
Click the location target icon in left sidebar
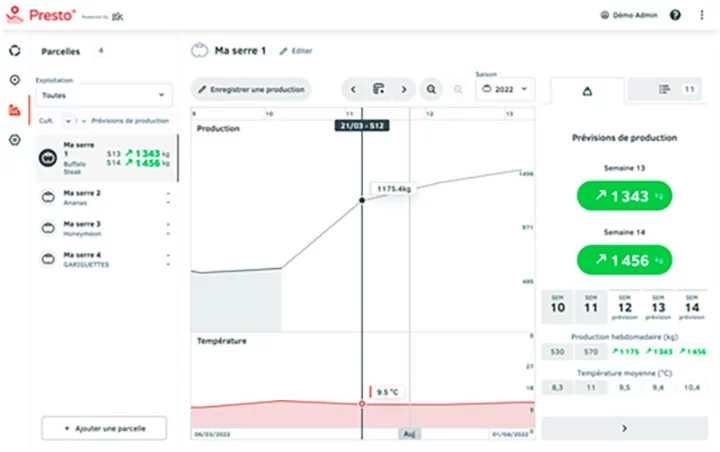click(x=14, y=80)
